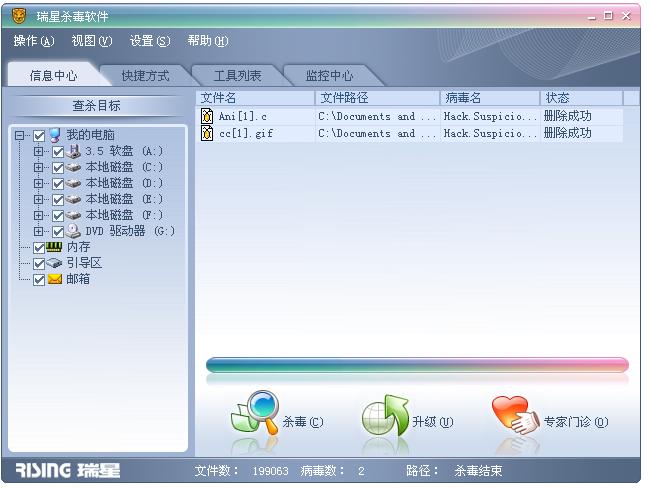Click the magnifier scan icon above 杀毒
Image resolution: width=651 pixels, height=489 pixels.
click(255, 414)
